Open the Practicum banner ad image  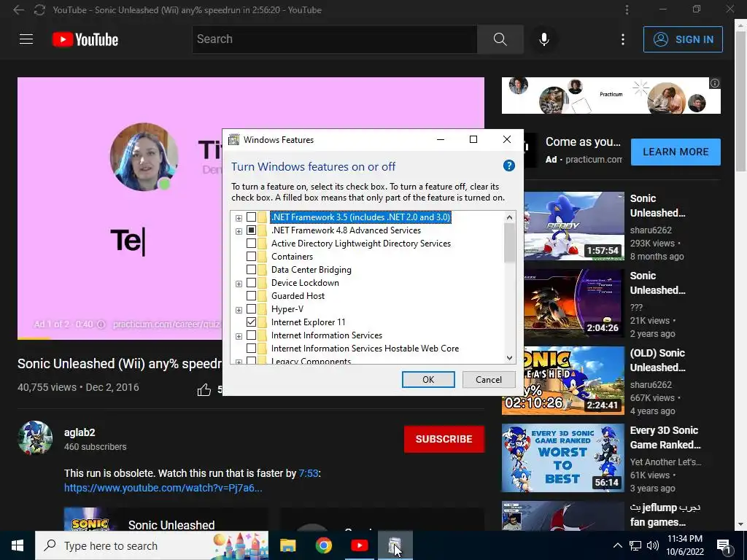[x=611, y=96]
